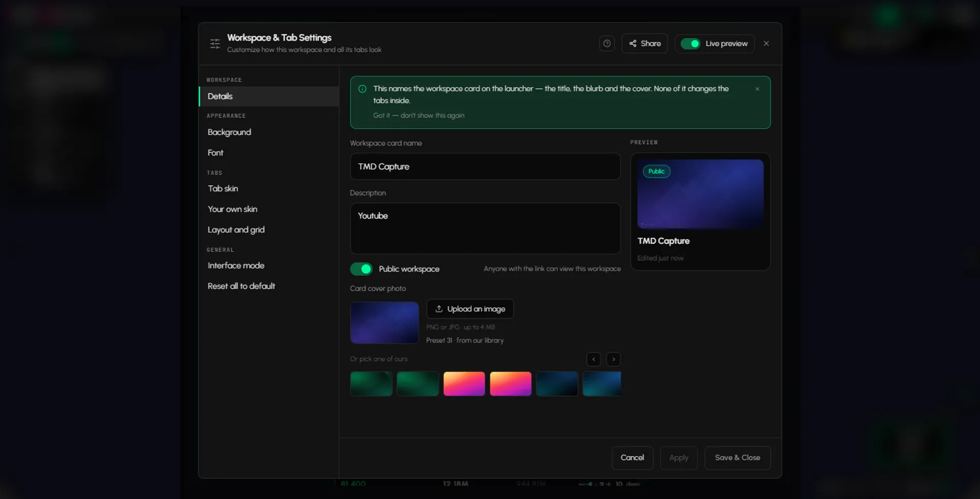Select Tab skin in the sidebar
The image size is (980, 499).
[269, 188]
